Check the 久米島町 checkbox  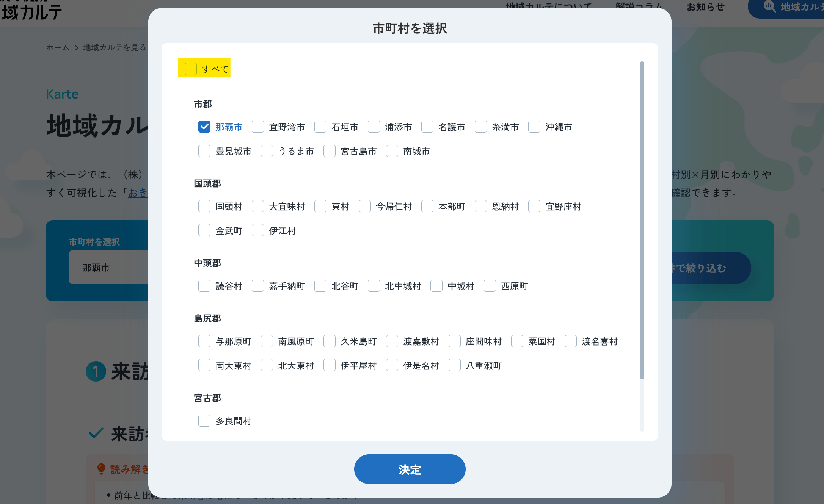[x=330, y=341]
